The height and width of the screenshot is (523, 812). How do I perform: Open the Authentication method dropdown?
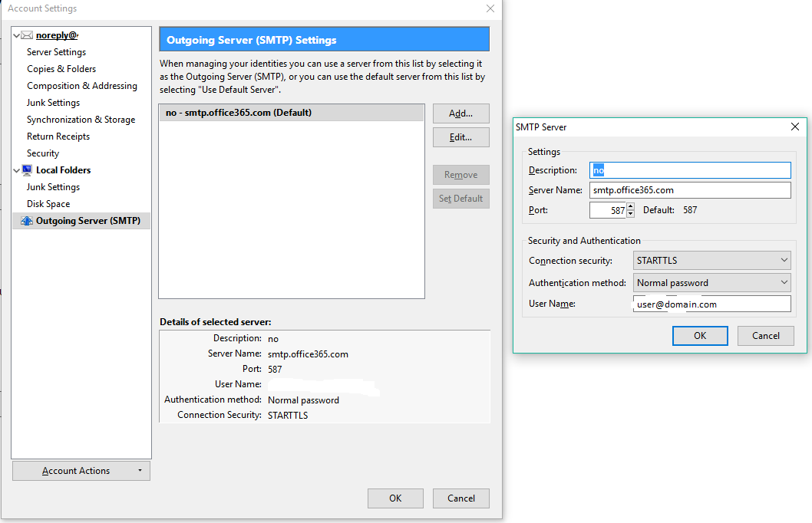(x=712, y=283)
